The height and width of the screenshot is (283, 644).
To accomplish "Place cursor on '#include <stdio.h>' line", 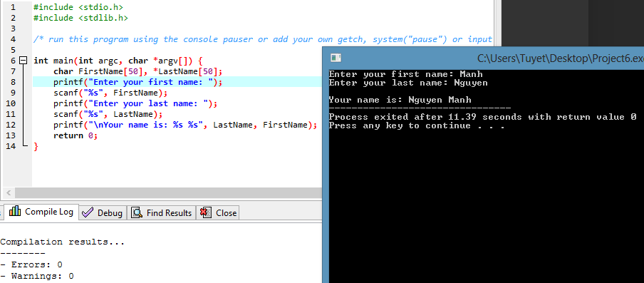I will point(78,7).
